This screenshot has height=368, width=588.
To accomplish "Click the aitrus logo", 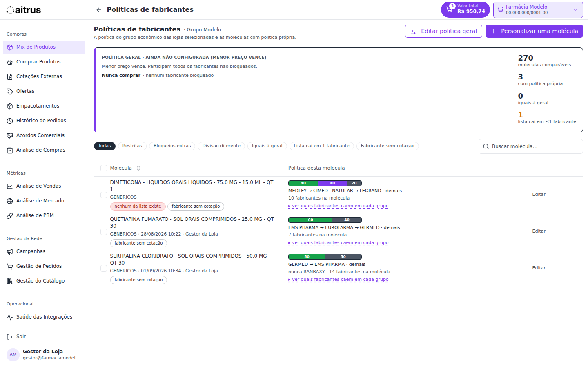I will coord(24,10).
